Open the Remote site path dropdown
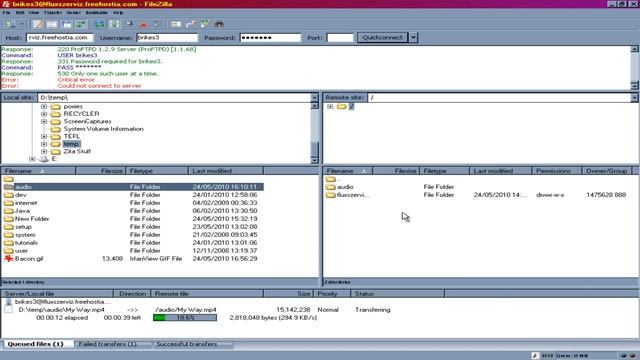The height and width of the screenshot is (360, 640). pos(634,98)
